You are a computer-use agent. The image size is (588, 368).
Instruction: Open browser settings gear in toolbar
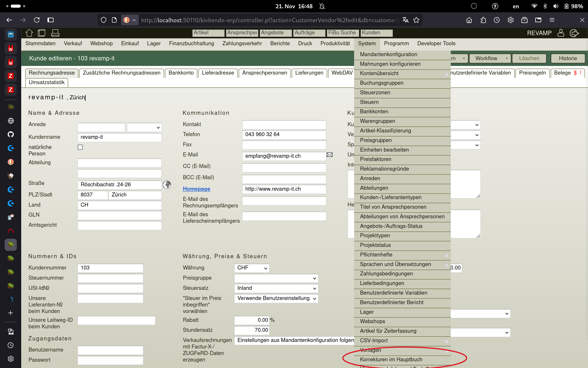(510, 20)
